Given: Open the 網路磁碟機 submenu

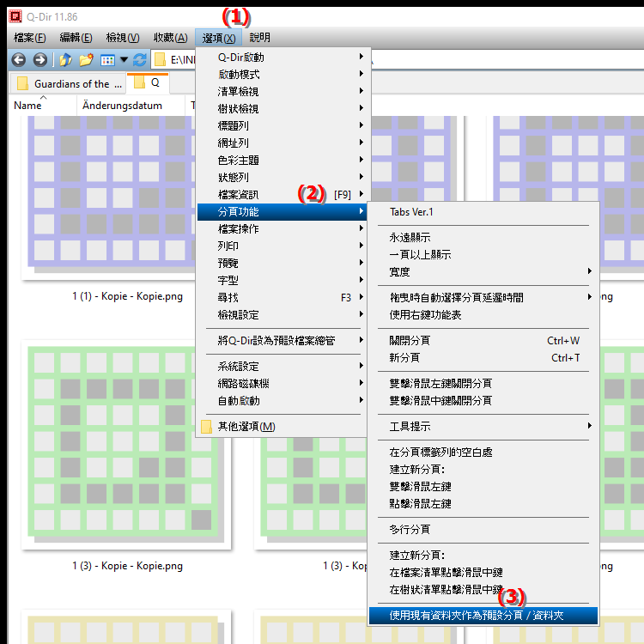Looking at the screenshot, I should coord(283,384).
